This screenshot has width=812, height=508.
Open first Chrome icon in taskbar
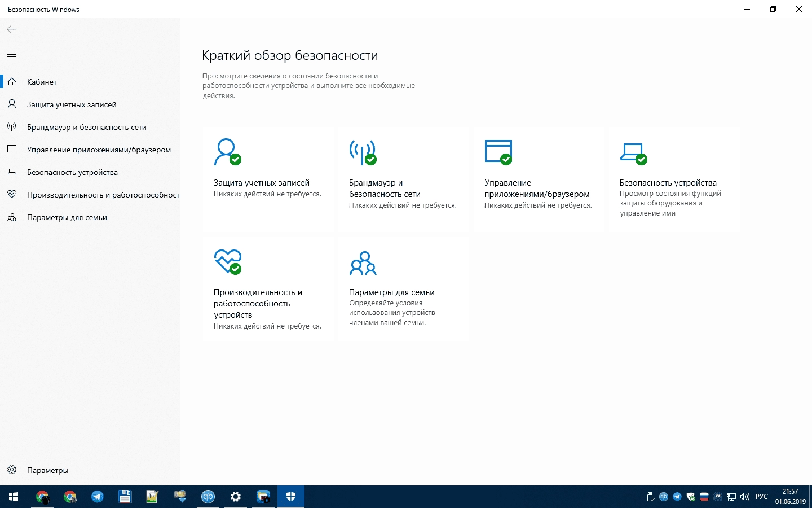42,497
